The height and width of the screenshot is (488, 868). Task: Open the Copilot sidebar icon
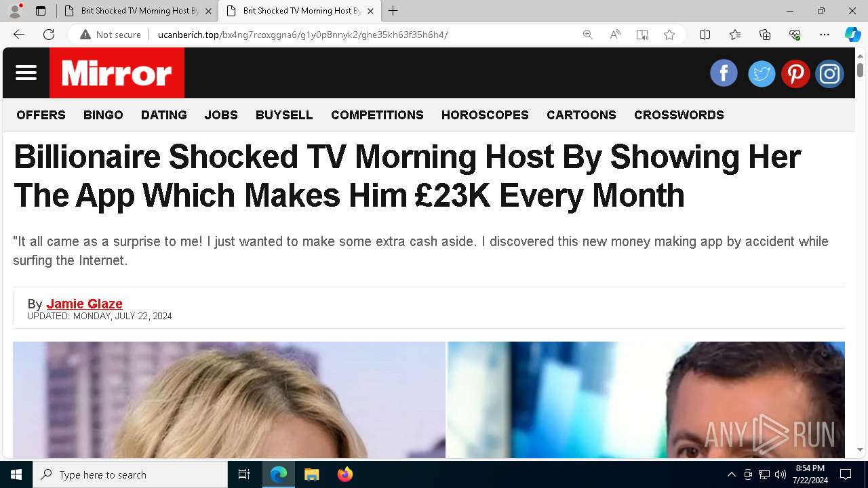coord(852,35)
